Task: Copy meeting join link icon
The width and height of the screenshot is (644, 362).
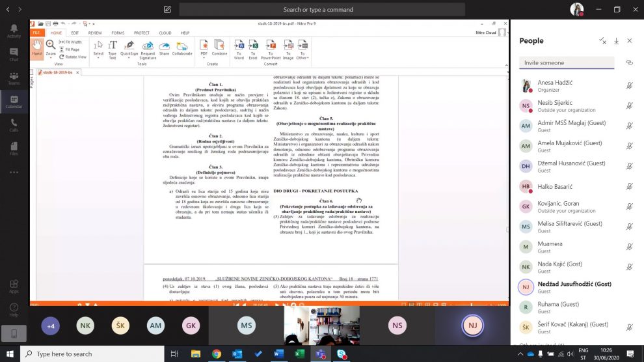Action: point(629,63)
